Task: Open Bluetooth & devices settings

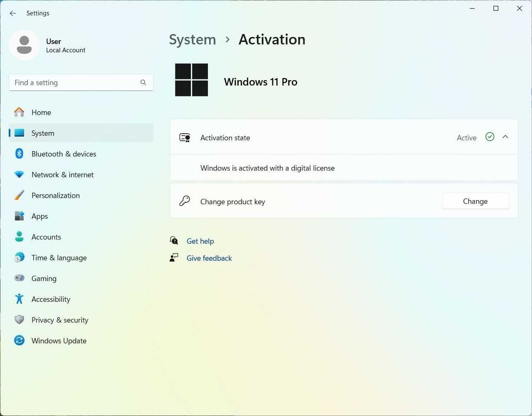Action: [x=81, y=154]
